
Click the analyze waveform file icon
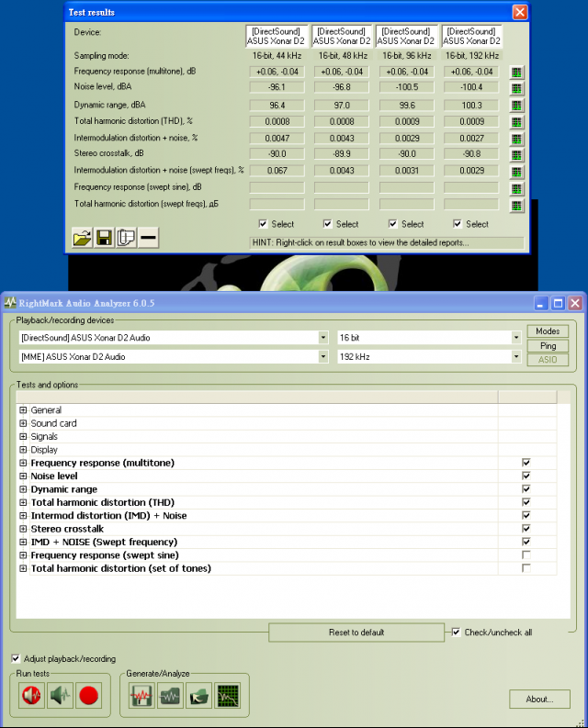[170, 695]
